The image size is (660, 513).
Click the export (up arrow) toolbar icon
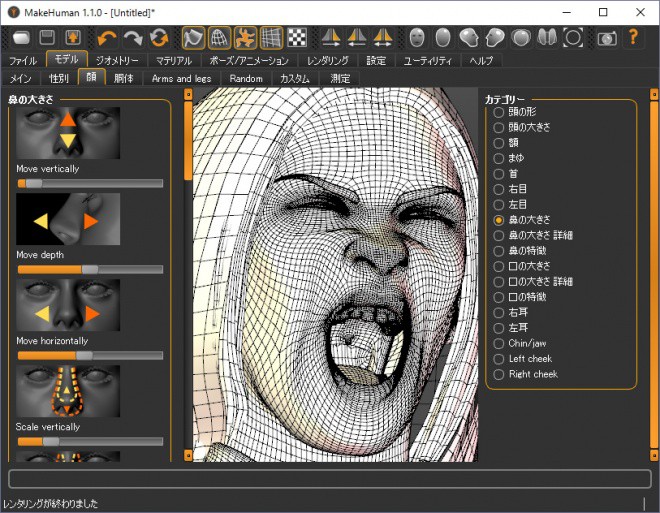click(73, 38)
